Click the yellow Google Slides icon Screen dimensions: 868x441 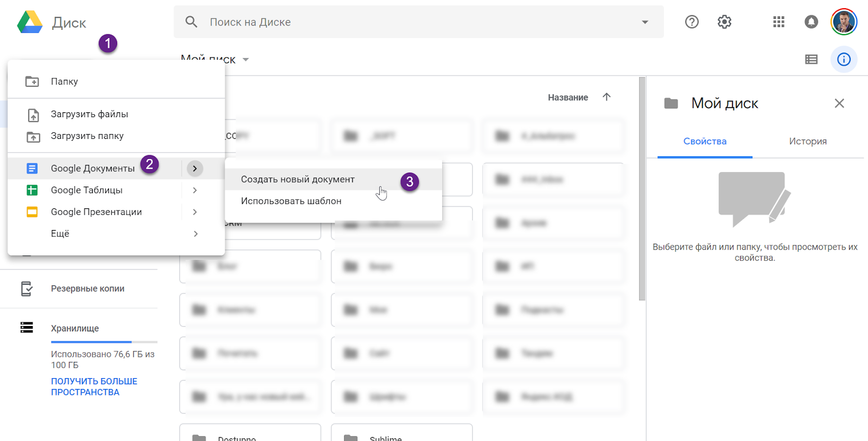[33, 212]
